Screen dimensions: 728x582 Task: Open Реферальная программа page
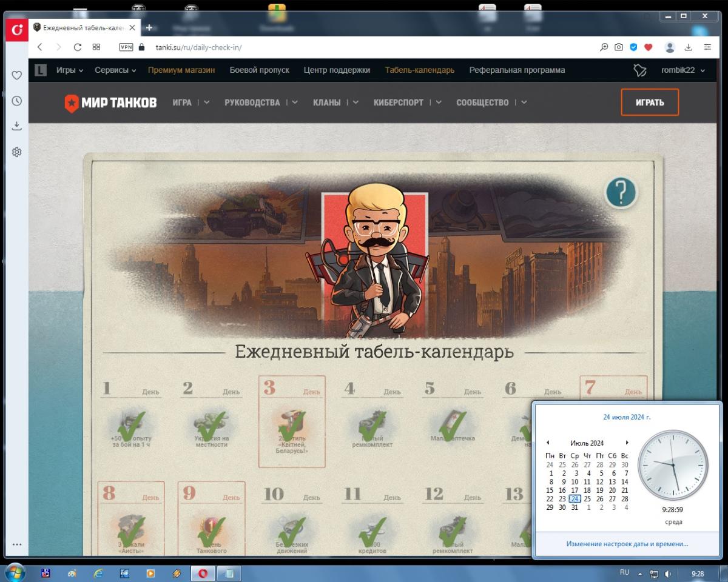[517, 70]
